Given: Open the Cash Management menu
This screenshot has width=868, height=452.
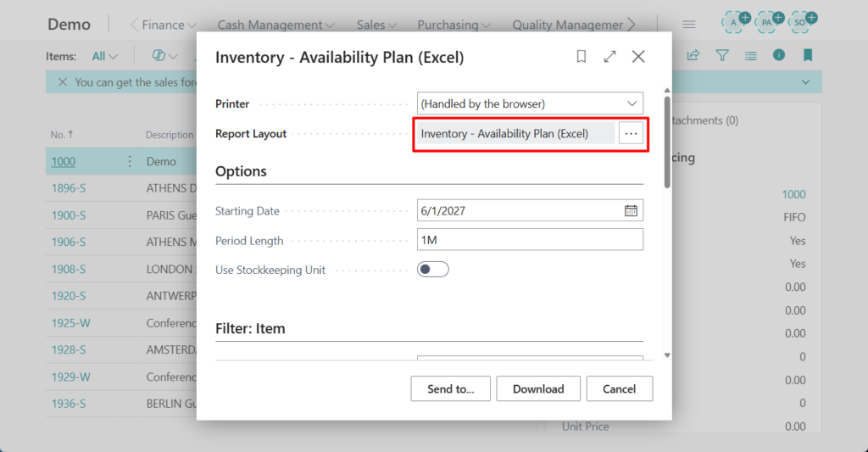Looking at the screenshot, I should [x=275, y=25].
